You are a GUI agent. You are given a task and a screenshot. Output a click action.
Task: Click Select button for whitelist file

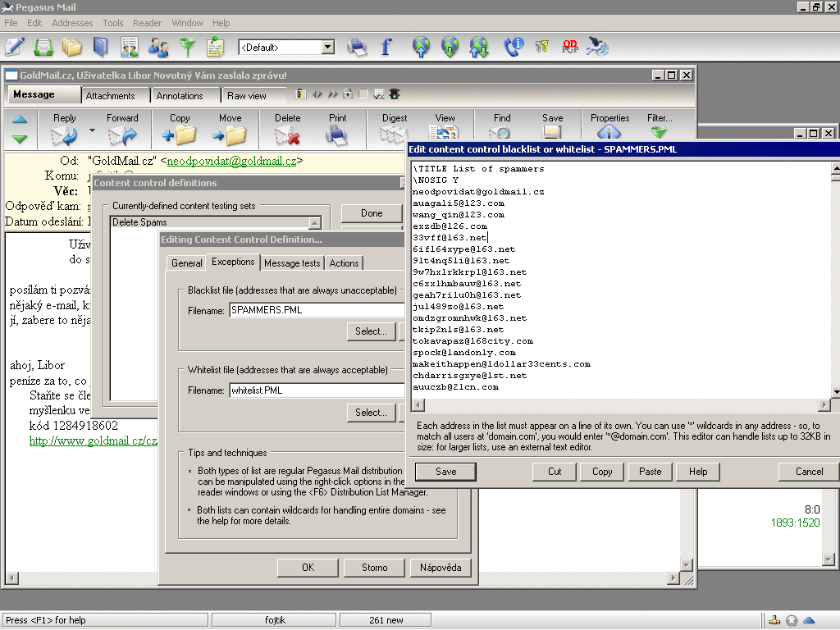click(x=371, y=413)
